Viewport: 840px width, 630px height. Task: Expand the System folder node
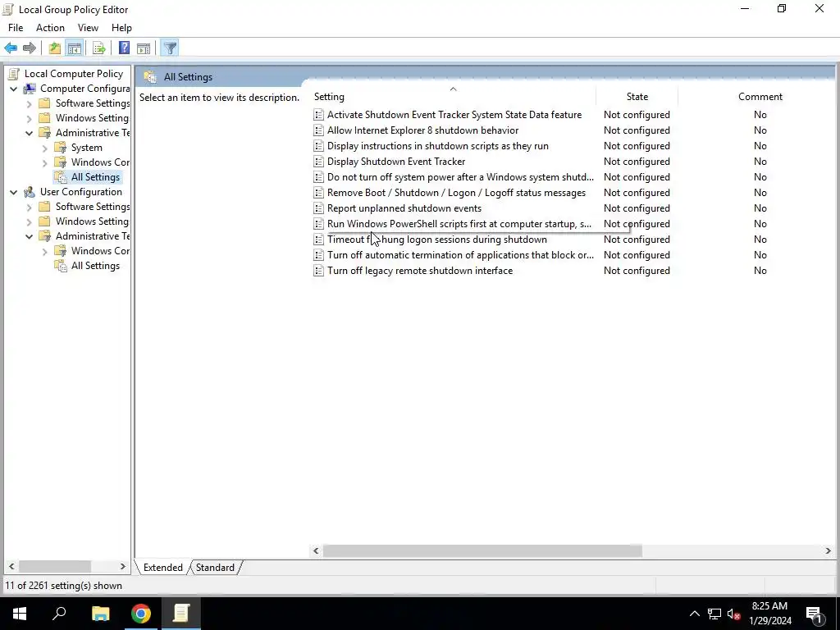[x=44, y=148]
